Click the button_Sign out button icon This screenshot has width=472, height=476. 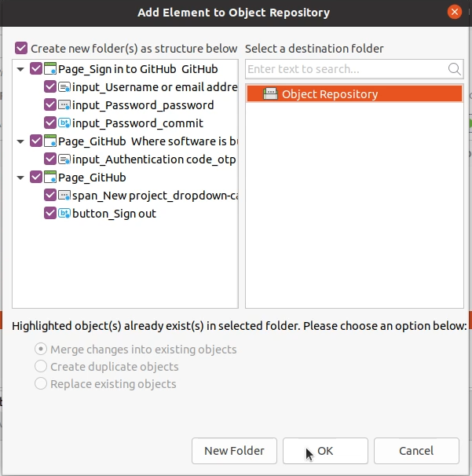coord(64,214)
